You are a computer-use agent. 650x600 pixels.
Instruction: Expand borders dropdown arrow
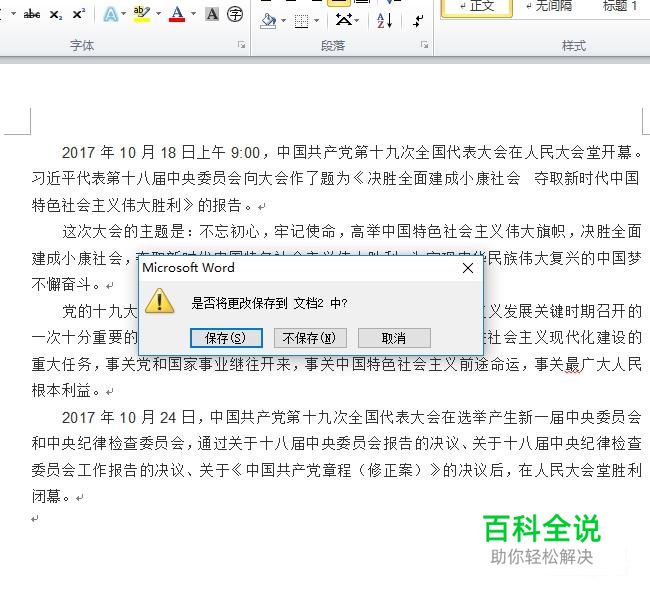(316, 20)
